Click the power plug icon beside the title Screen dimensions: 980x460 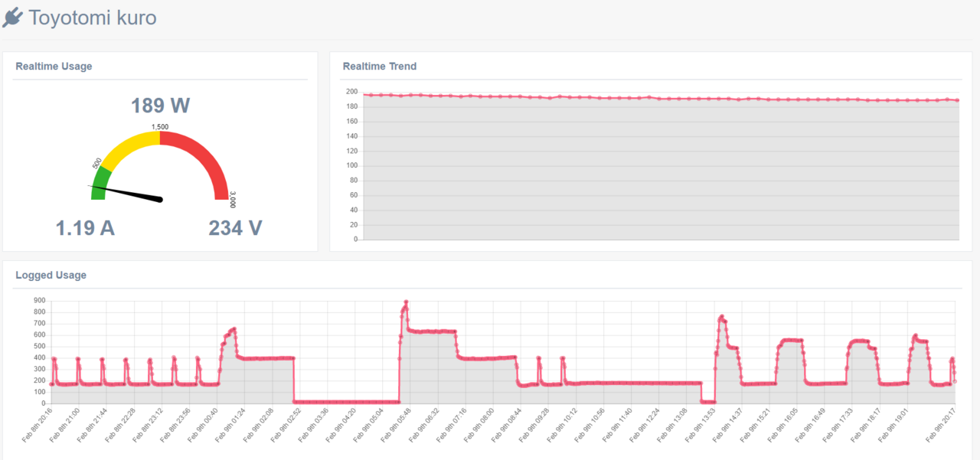(13, 17)
